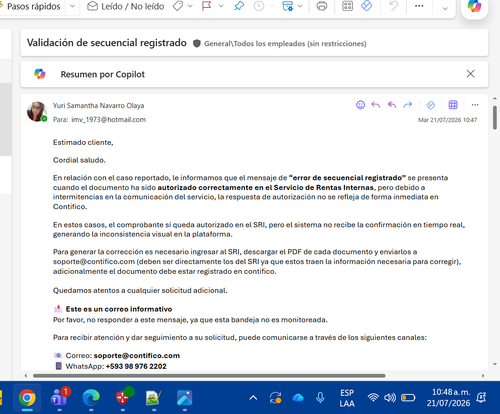Click the undo arrow in the toolbar
This screenshot has width=500, height=414.
tap(394, 6)
